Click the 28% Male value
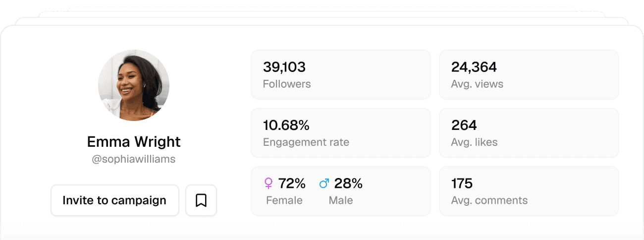 [348, 184]
